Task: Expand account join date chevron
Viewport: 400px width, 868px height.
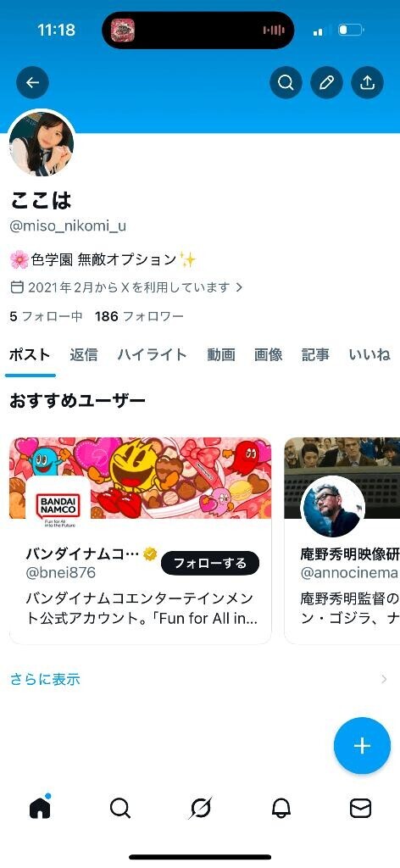Action: point(239,287)
